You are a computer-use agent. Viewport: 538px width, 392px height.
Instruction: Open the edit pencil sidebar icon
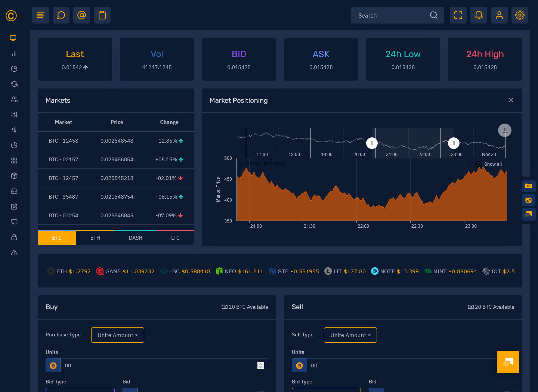tap(14, 206)
